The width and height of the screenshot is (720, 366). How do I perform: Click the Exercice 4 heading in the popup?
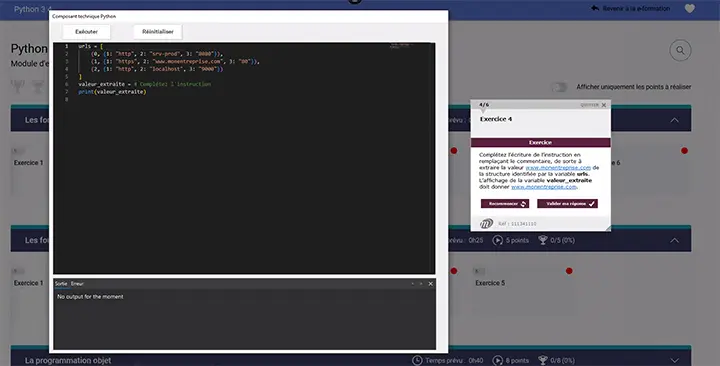tap(496, 119)
